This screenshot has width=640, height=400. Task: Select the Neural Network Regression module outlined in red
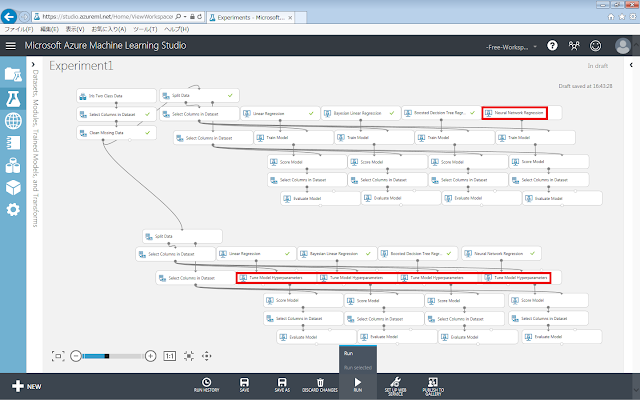[x=514, y=113]
